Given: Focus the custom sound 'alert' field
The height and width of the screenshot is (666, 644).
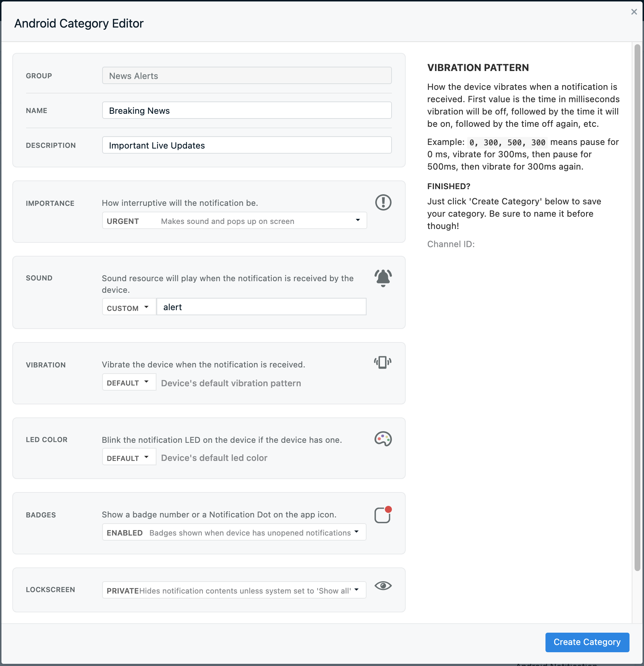Looking at the screenshot, I should click(261, 307).
